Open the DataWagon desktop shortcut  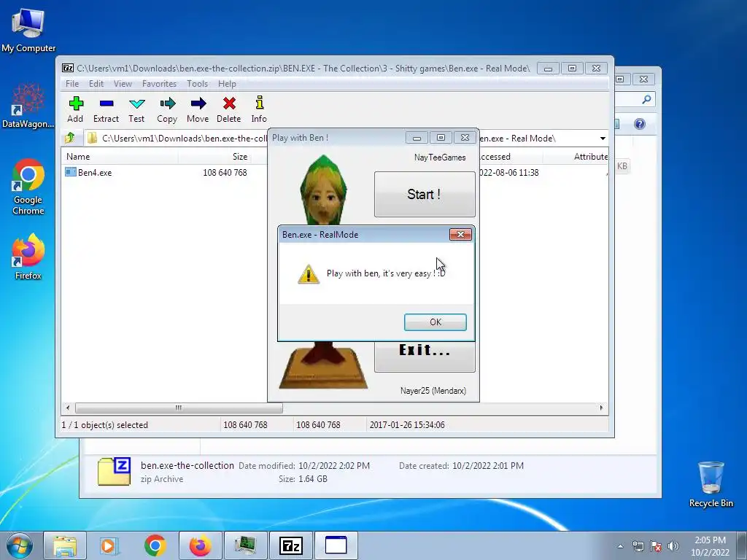pos(28,106)
